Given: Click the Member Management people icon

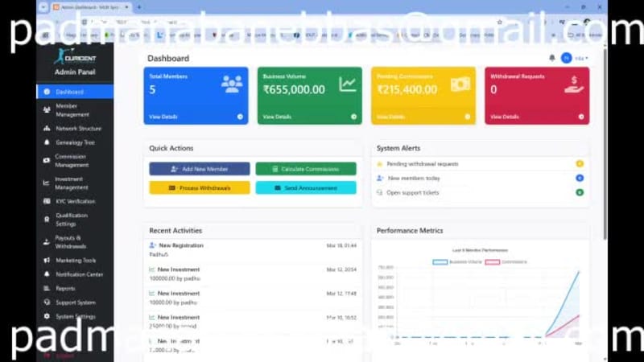Looking at the screenshot, I should tap(47, 110).
